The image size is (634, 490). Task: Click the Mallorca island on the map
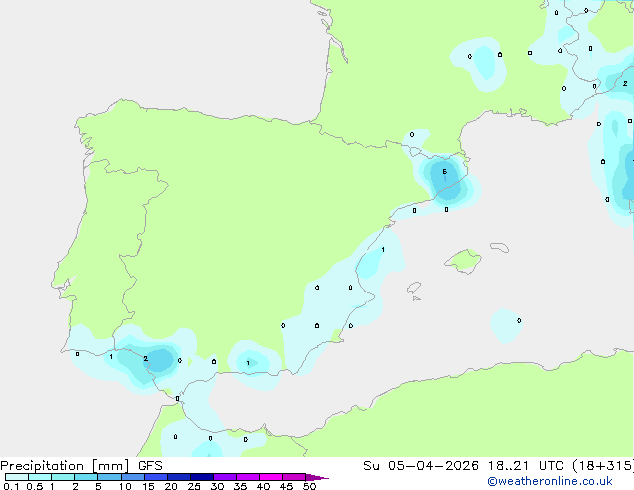(x=464, y=261)
